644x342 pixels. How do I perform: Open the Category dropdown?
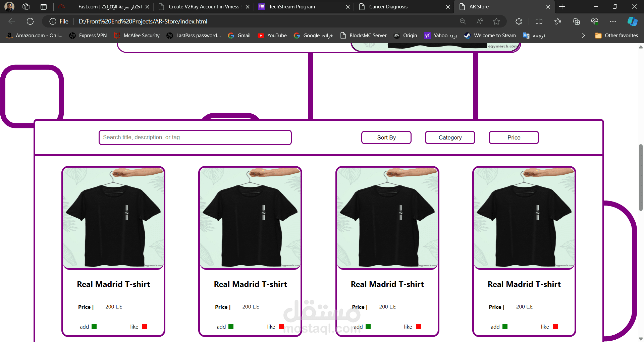pos(450,137)
